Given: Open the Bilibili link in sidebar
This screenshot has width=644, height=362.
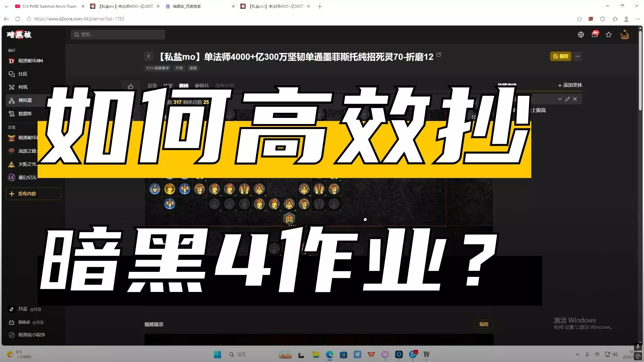Looking at the screenshot, I should click(26, 322).
